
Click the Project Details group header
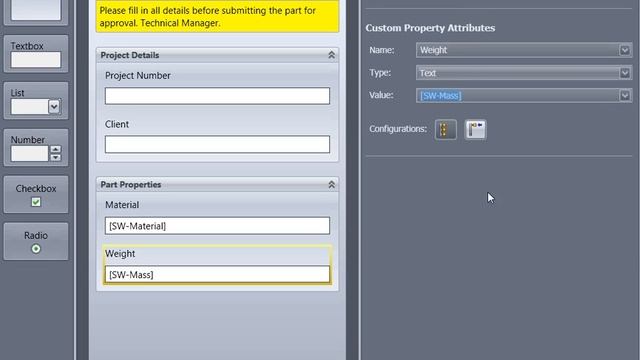coord(217,55)
